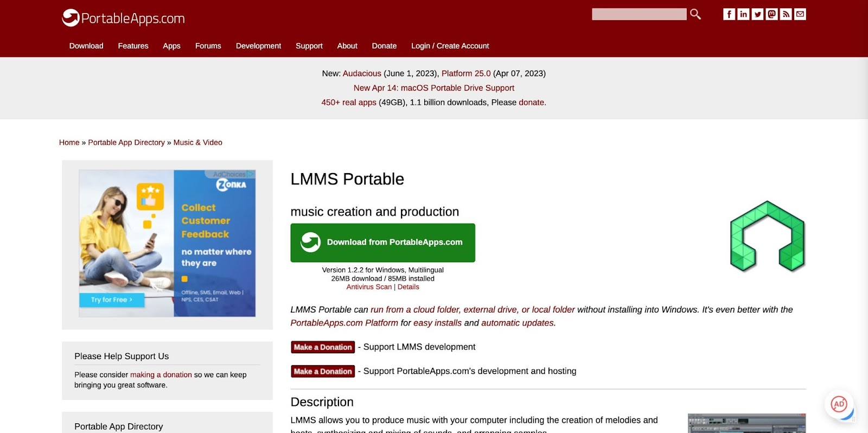868x433 pixels.
Task: Open the email newsletter envelope icon
Action: (x=800, y=14)
